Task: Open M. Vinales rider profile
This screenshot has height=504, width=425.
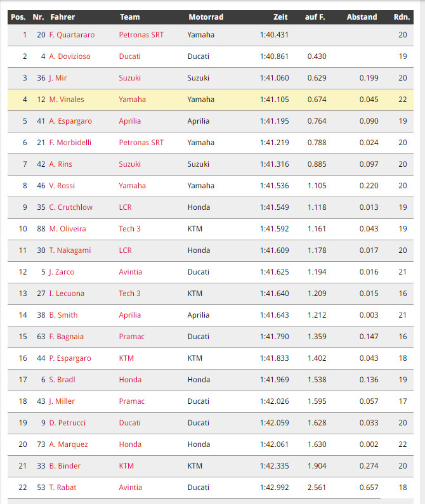Action: (x=67, y=100)
